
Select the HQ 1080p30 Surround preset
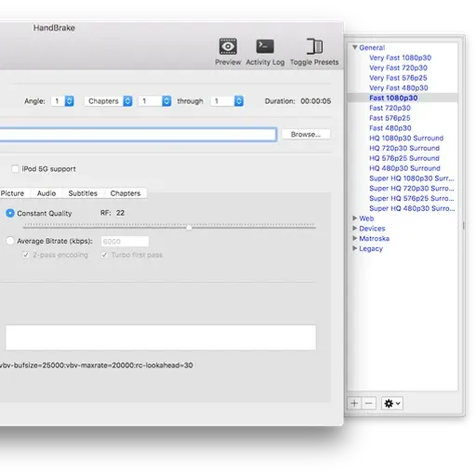click(406, 139)
